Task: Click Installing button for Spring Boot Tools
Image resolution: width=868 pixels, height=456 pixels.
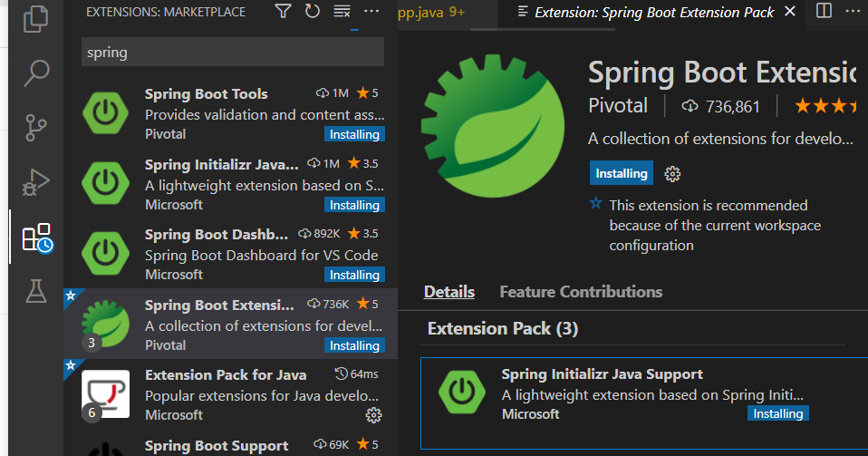Action: 354,134
